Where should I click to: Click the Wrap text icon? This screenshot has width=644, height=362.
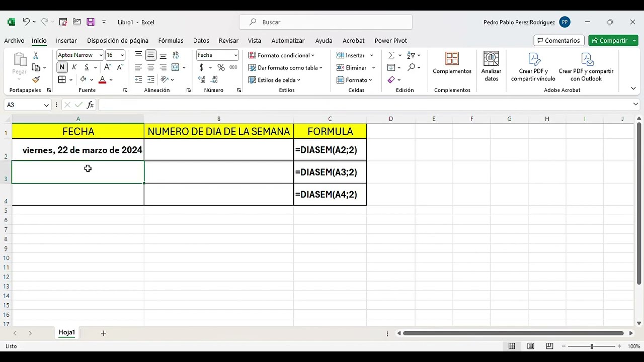(176, 55)
